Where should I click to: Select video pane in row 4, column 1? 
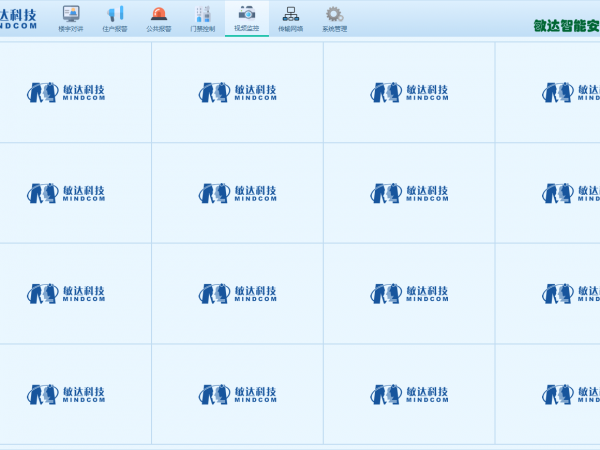click(75, 394)
